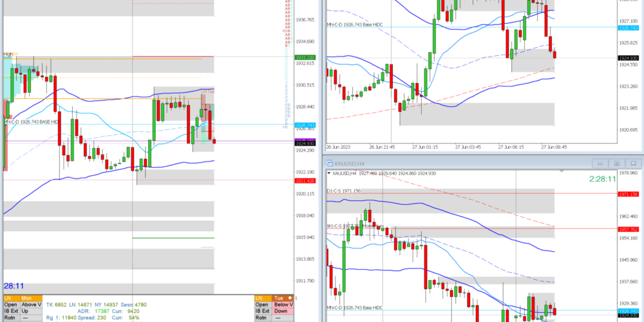Click the 27 Jun 08:45 time label
The image size is (644, 322).
(x=554, y=147)
